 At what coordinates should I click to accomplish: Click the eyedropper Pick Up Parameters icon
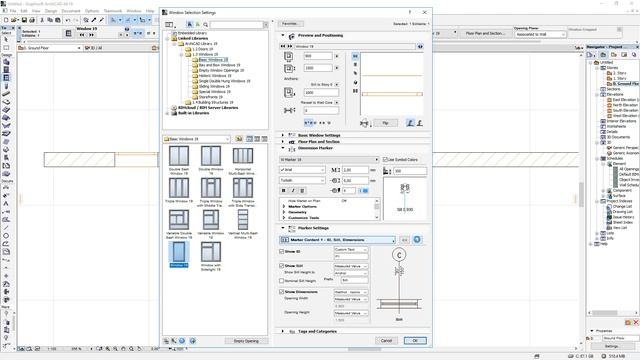coord(94,20)
